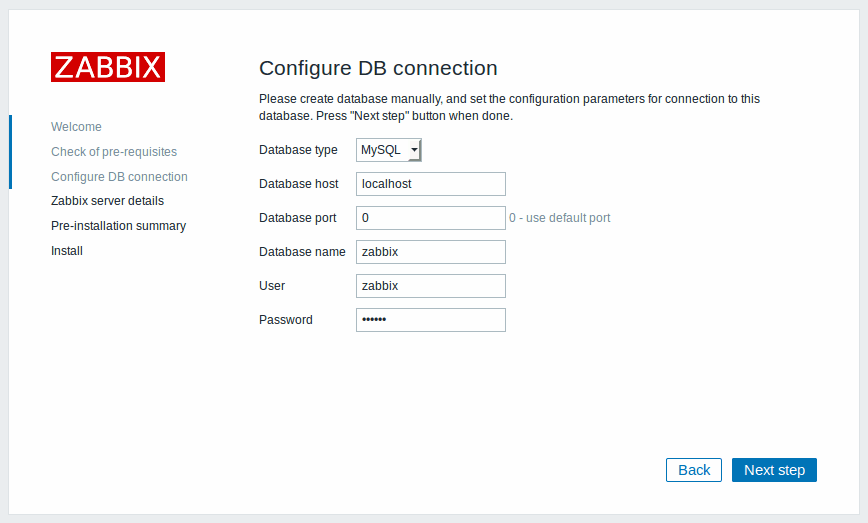The height and width of the screenshot is (523, 868).
Task: Click the Zabbix logo
Action: pos(108,67)
